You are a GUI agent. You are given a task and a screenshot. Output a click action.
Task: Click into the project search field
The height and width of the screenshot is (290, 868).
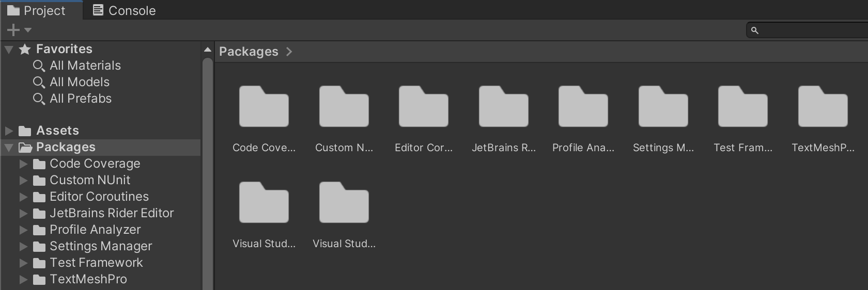tap(807, 30)
